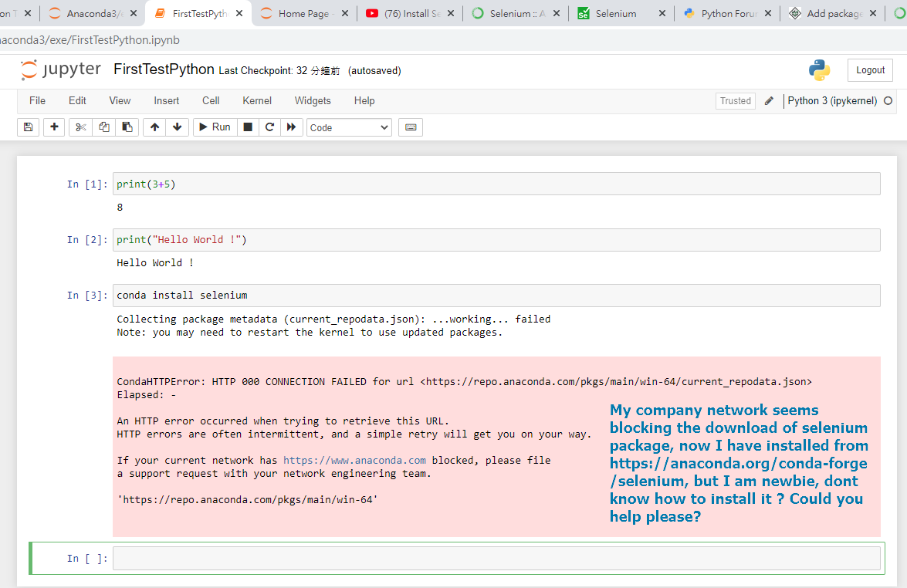This screenshot has width=907, height=588.
Task: Move selected cell down arrow
Action: (x=178, y=127)
